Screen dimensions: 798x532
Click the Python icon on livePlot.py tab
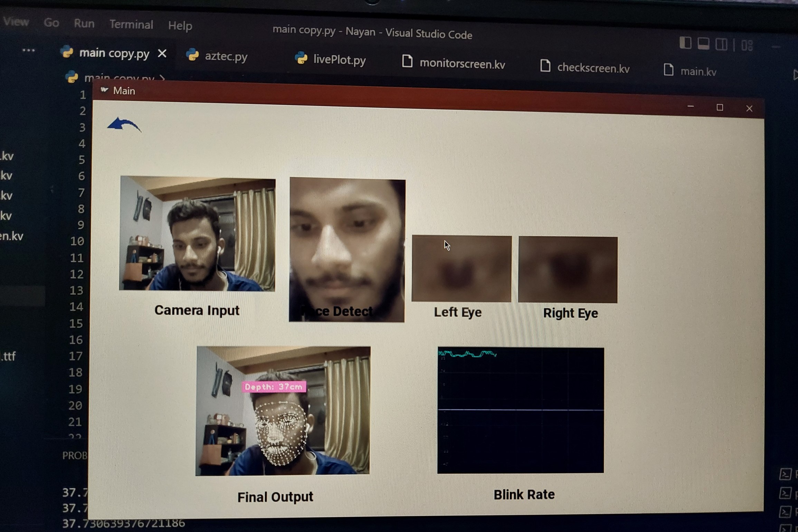coord(301,58)
